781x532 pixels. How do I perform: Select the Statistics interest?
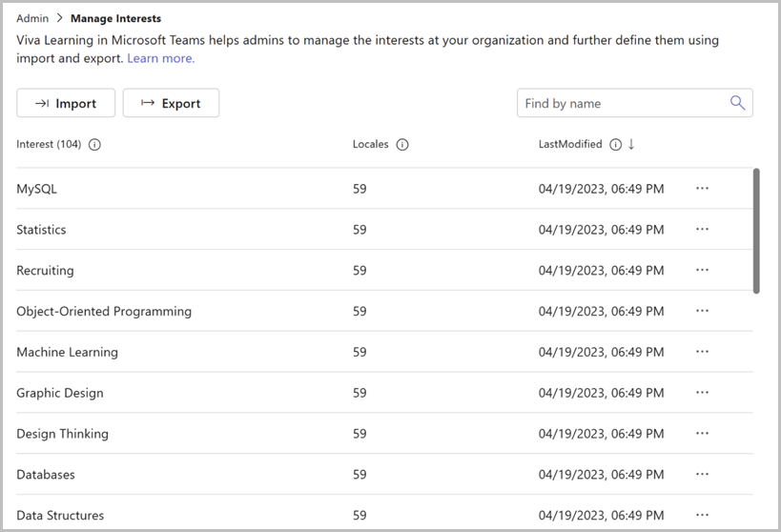pyautogui.click(x=41, y=230)
